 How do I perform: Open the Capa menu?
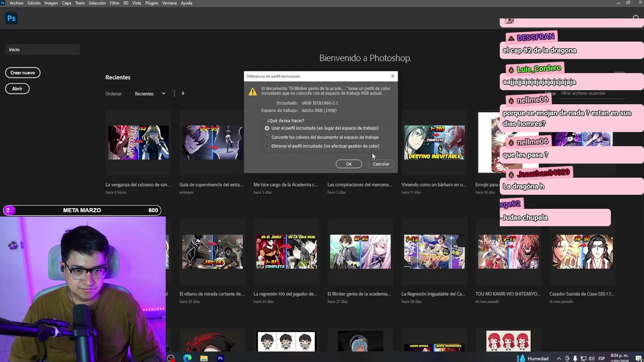(x=66, y=3)
